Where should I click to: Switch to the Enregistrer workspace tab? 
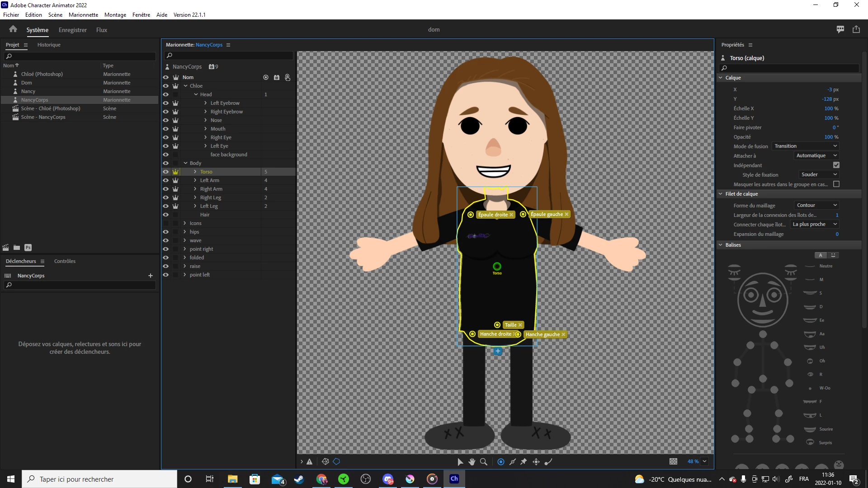coord(72,30)
